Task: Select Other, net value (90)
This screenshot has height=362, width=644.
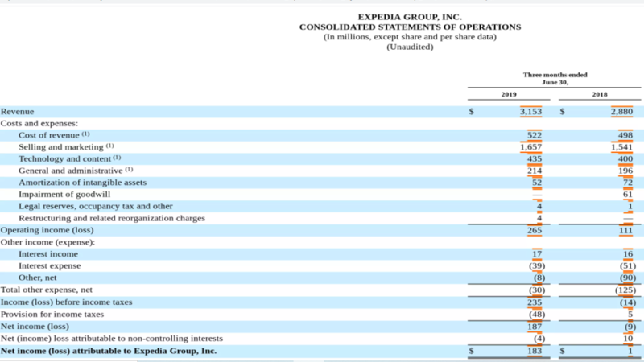Action: point(628,278)
